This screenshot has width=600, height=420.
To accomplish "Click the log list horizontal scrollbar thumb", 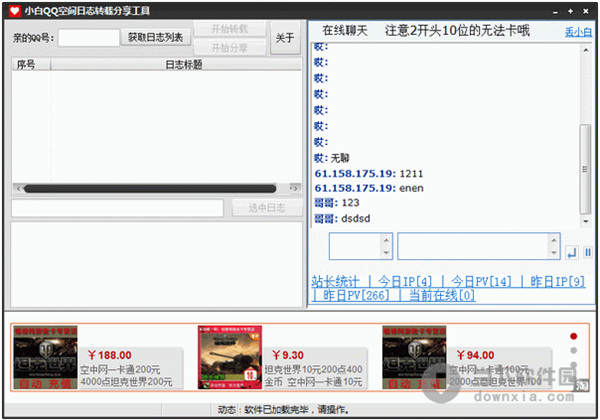I will (150, 189).
